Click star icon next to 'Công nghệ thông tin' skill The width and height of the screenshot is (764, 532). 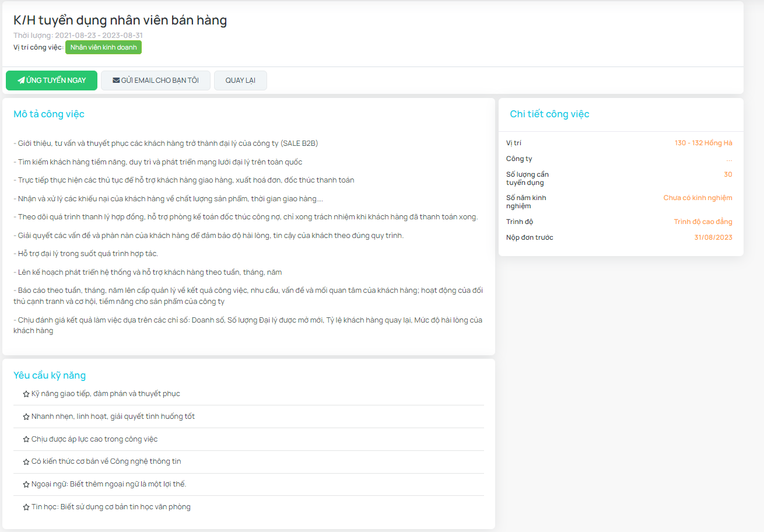pos(26,462)
